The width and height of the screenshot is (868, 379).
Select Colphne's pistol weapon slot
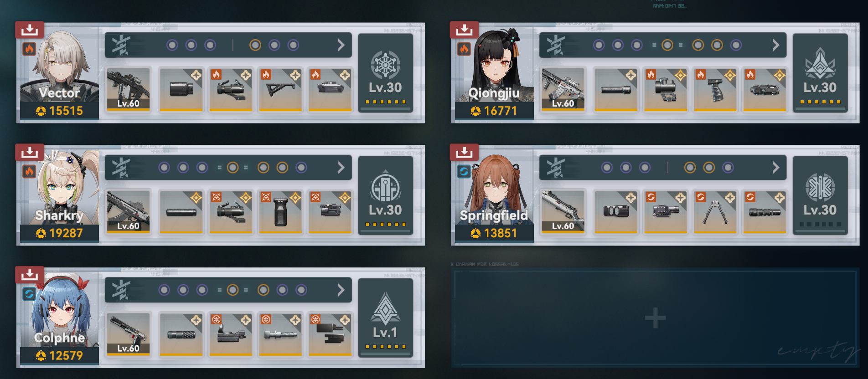(128, 334)
